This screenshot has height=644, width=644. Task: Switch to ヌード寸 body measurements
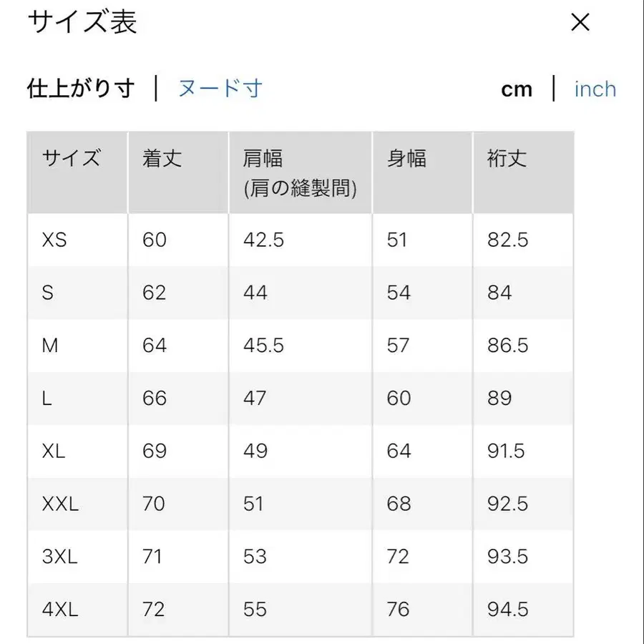[218, 88]
